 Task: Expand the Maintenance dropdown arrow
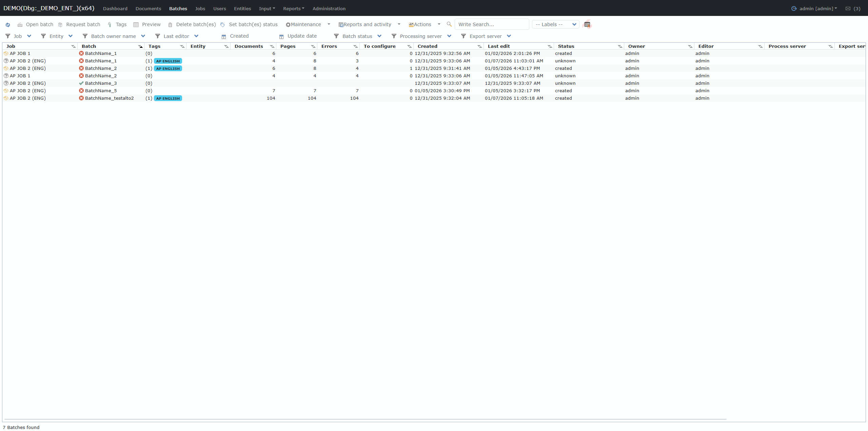point(329,24)
